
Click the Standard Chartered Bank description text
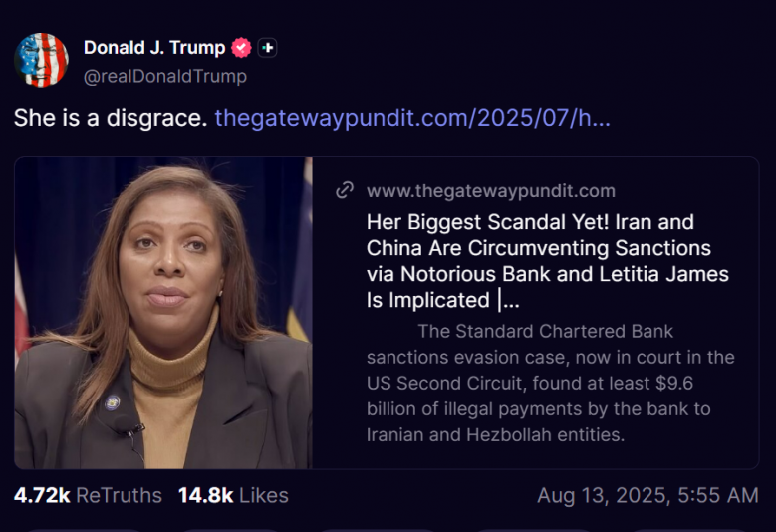coord(550,383)
